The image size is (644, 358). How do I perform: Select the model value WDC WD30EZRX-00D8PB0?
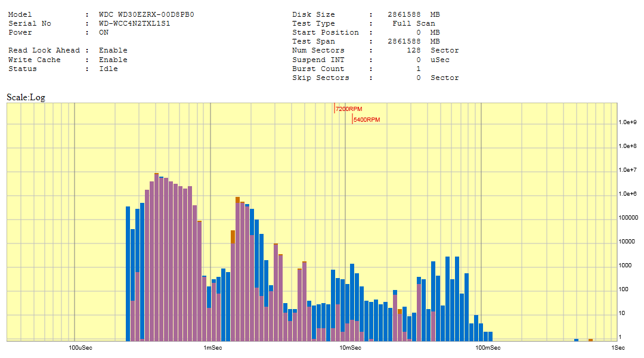[x=154, y=14]
